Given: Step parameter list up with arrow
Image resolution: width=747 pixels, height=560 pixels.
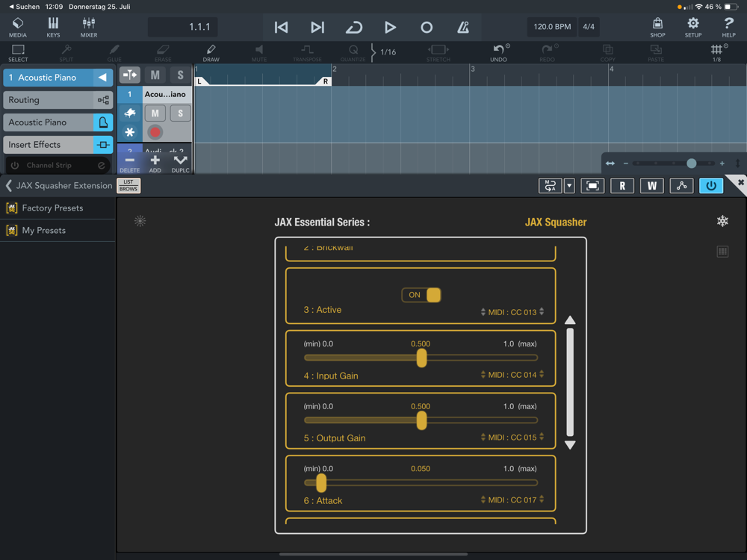Looking at the screenshot, I should coord(570,320).
